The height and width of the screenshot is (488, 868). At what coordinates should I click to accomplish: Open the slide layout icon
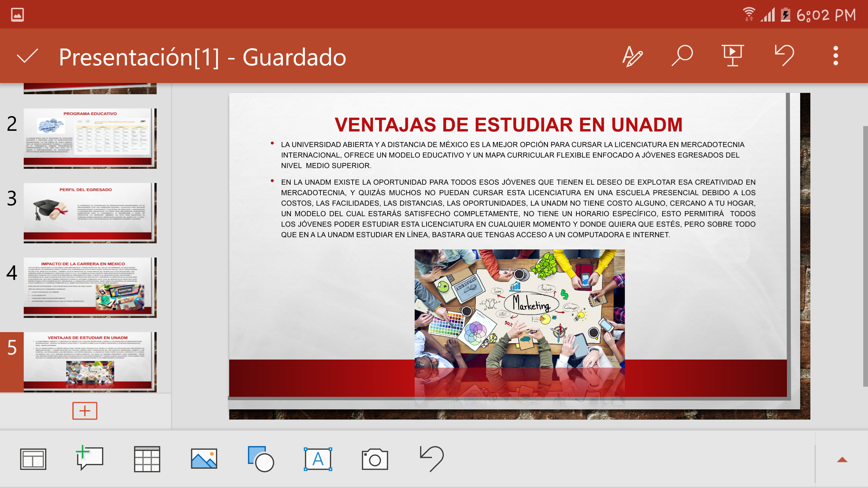coord(33,460)
